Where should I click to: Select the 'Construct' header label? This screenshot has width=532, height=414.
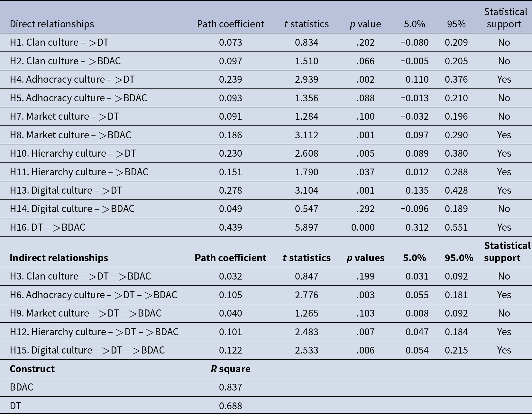coord(32,369)
